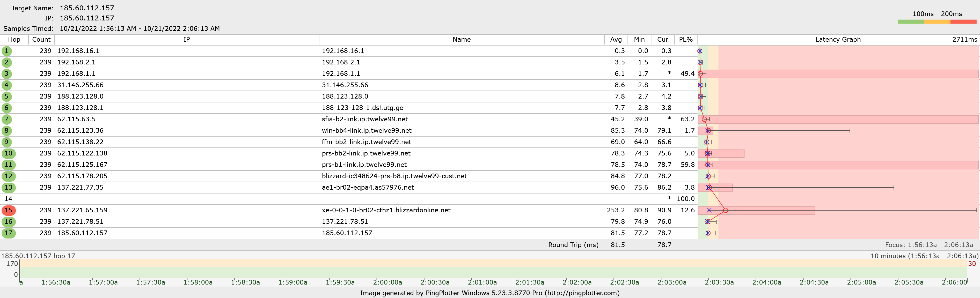Select the 2:03:30a timeline label
Viewport: 980px width, 298px height.
tap(719, 282)
